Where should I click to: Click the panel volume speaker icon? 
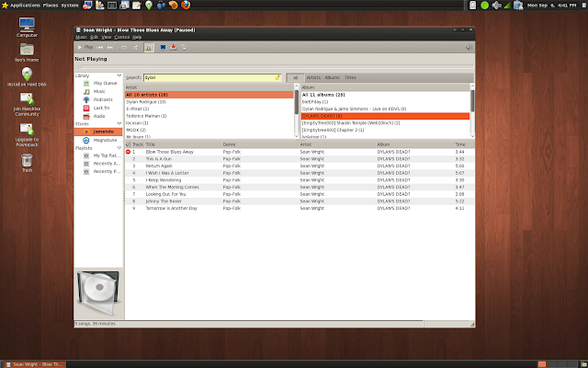pyautogui.click(x=496, y=6)
